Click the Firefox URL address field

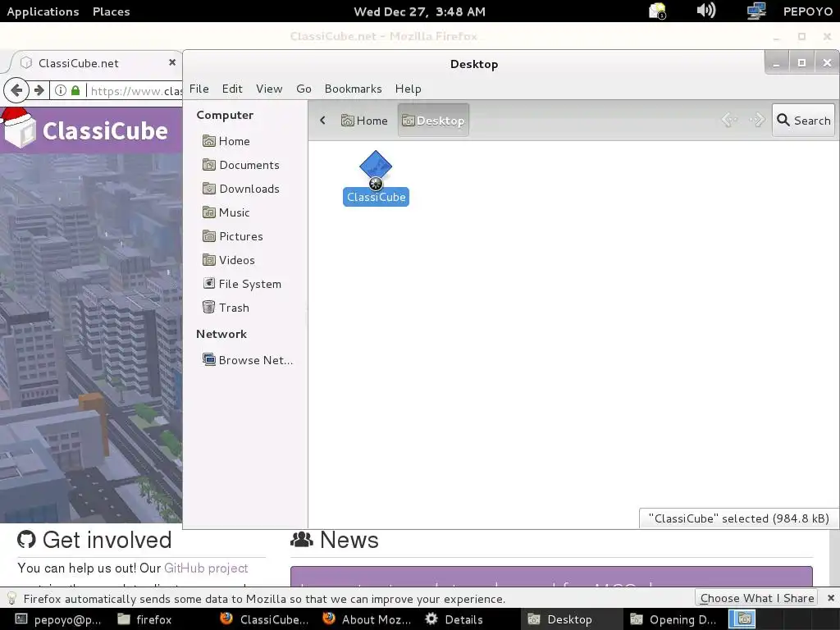(136, 90)
